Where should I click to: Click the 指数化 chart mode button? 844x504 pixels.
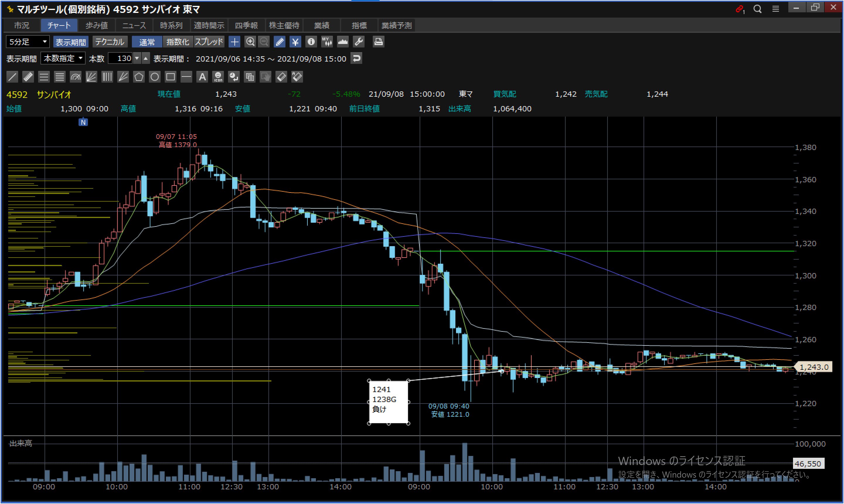pyautogui.click(x=178, y=42)
